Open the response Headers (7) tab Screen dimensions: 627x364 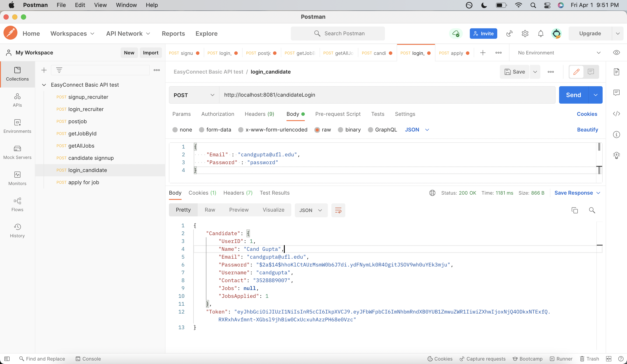coord(238,193)
